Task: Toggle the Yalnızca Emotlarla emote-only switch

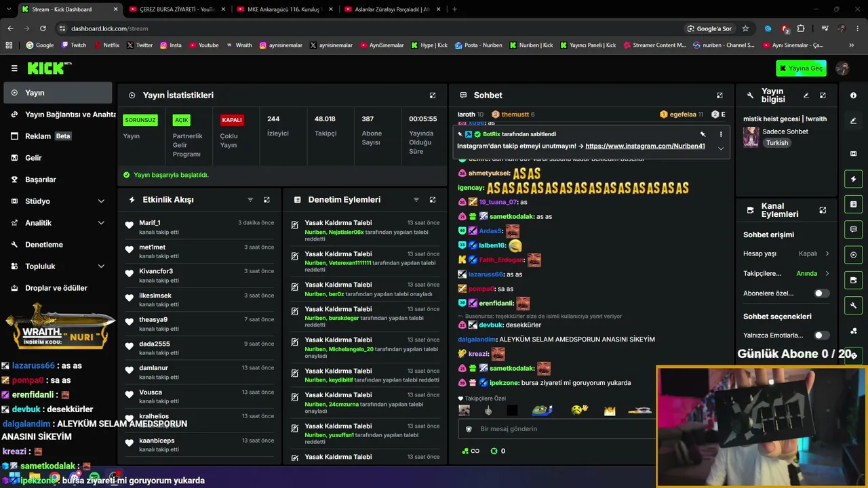Action: (821, 335)
